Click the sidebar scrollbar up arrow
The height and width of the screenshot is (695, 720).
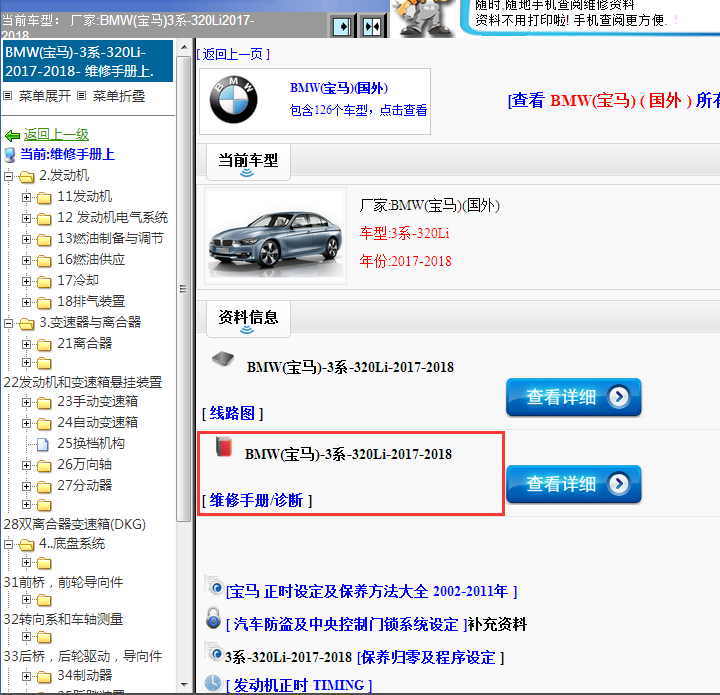click(x=184, y=47)
